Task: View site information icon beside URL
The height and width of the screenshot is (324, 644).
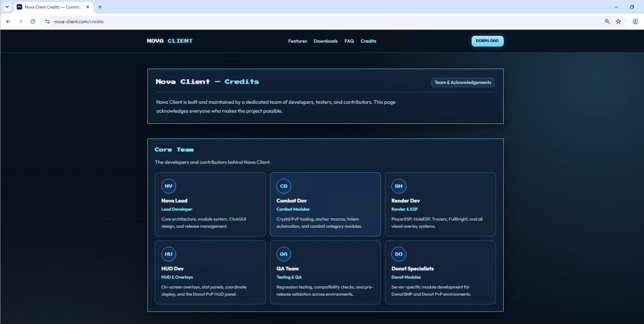Action: tap(47, 21)
